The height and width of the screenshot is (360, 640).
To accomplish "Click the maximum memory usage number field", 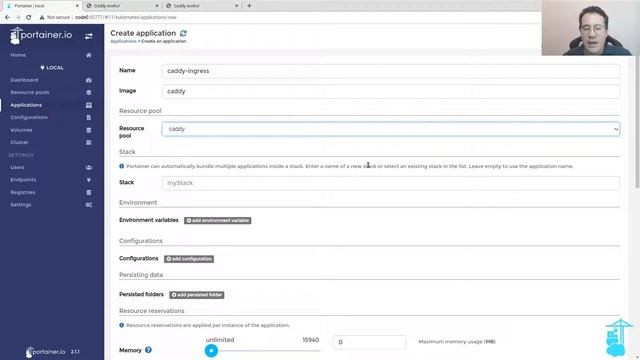I will tap(369, 342).
